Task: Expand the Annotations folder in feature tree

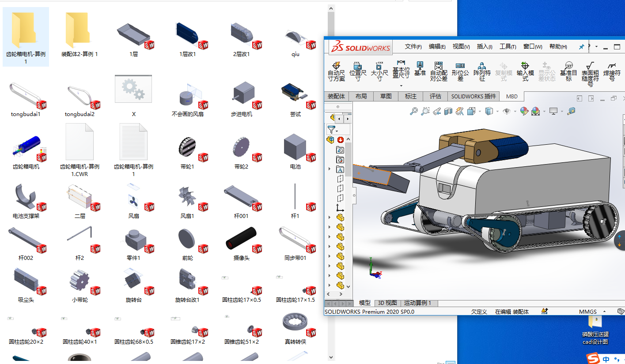Action: pos(329,169)
